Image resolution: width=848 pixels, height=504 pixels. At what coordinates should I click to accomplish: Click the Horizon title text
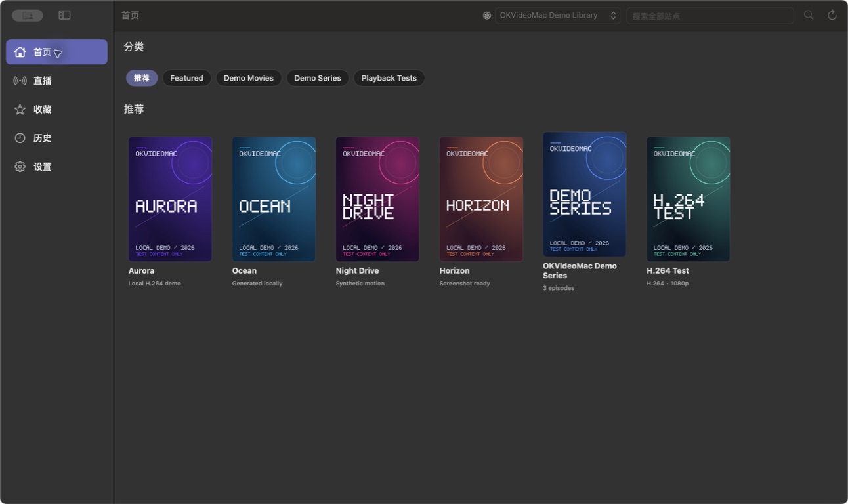tap(455, 270)
